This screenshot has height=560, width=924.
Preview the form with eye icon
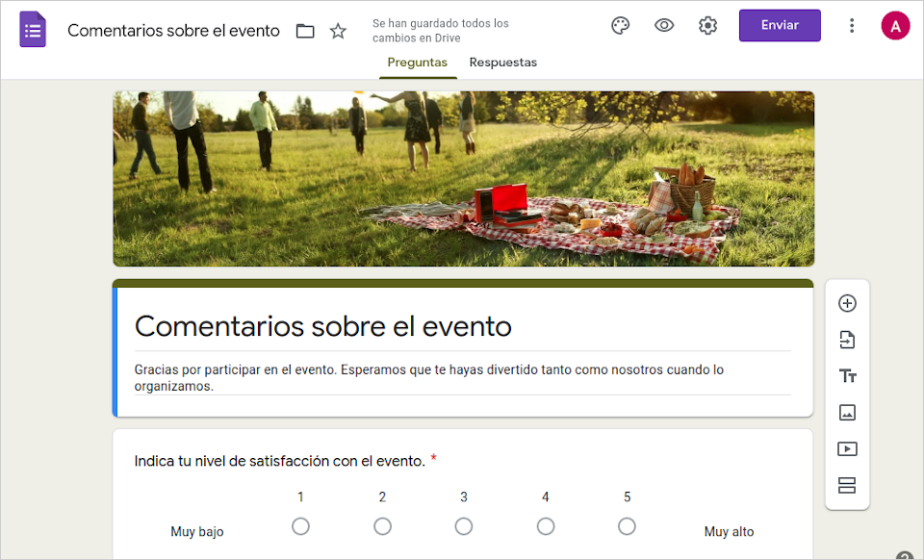pos(664,25)
